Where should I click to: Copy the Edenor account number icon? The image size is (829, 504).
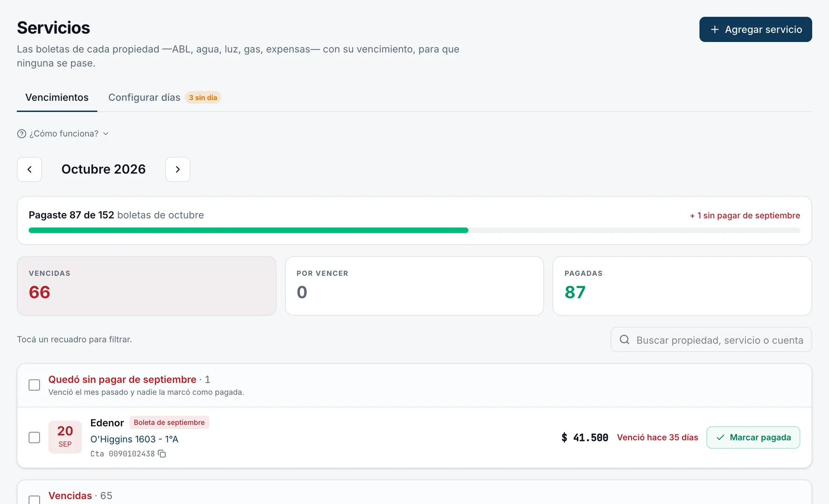(x=162, y=454)
